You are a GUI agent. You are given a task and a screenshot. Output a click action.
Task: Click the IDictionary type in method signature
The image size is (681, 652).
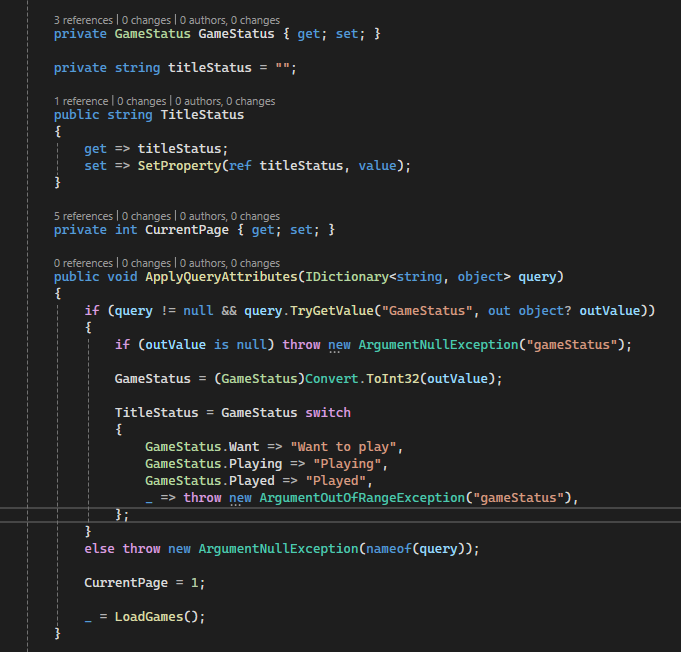coord(347,277)
